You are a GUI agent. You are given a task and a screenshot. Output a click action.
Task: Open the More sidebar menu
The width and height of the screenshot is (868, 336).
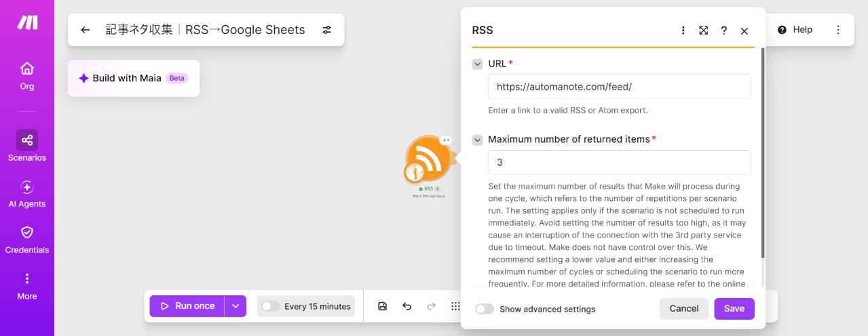[27, 286]
